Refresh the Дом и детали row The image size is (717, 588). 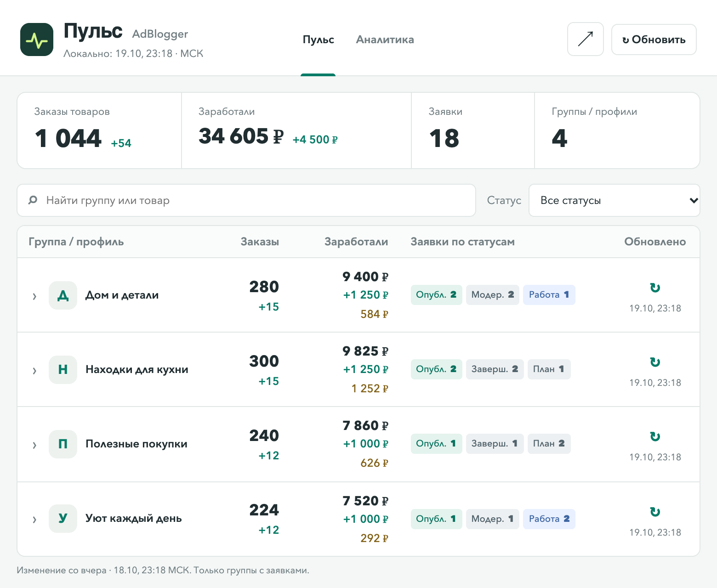tap(655, 288)
